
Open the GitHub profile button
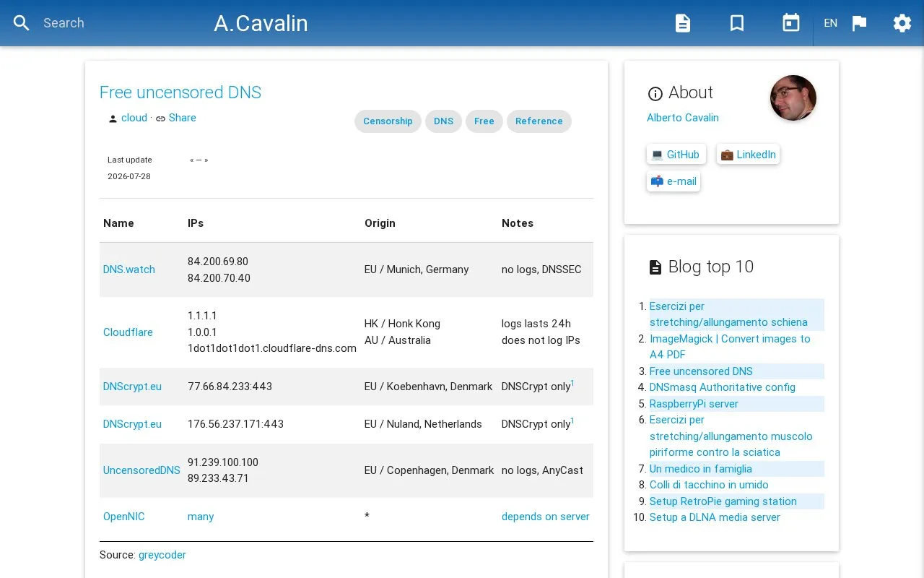pos(676,155)
